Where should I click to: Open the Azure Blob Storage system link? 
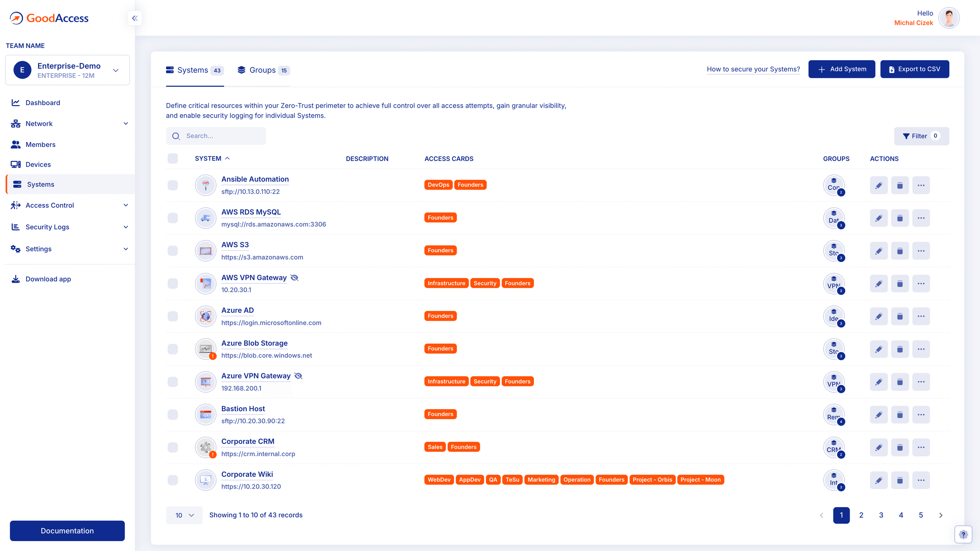point(254,343)
